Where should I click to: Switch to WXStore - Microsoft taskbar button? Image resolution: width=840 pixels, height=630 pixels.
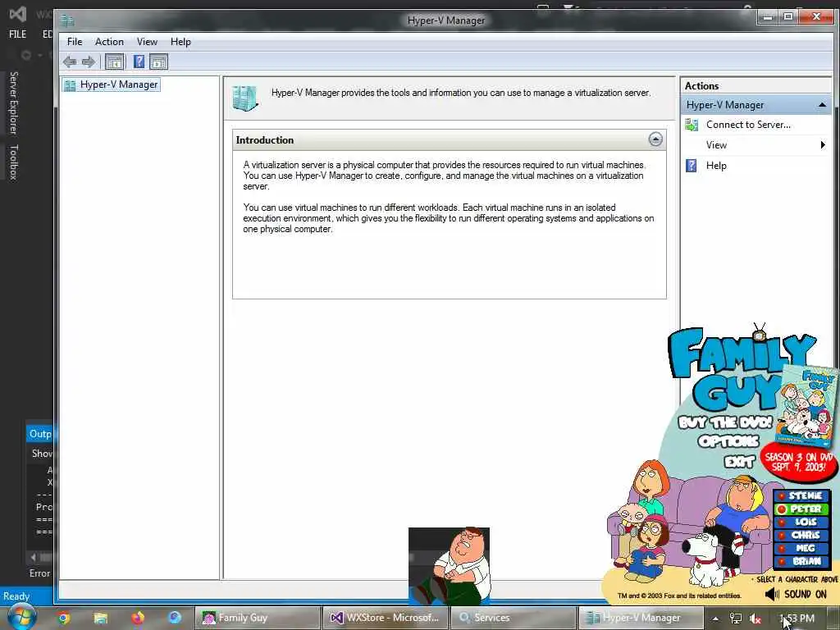point(386,618)
